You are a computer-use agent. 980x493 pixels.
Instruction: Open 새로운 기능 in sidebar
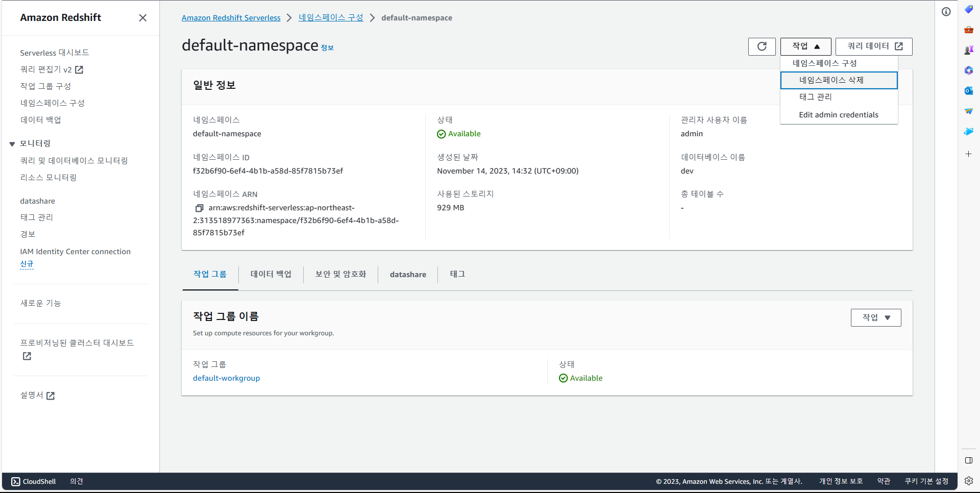coord(40,303)
